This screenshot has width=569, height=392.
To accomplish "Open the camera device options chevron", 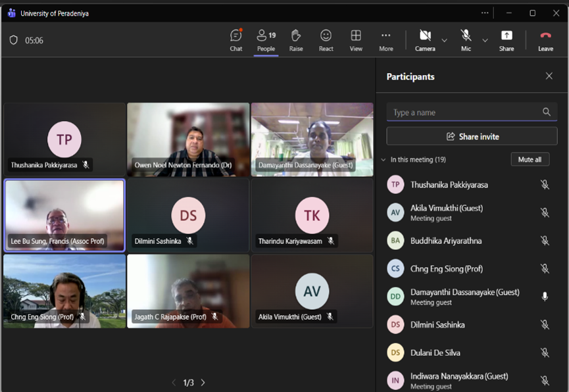I will [x=443, y=41].
